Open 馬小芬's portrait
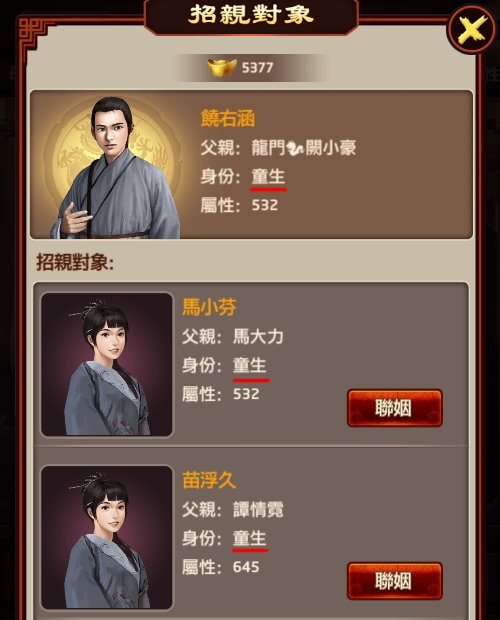500x620 pixels. click(x=107, y=364)
